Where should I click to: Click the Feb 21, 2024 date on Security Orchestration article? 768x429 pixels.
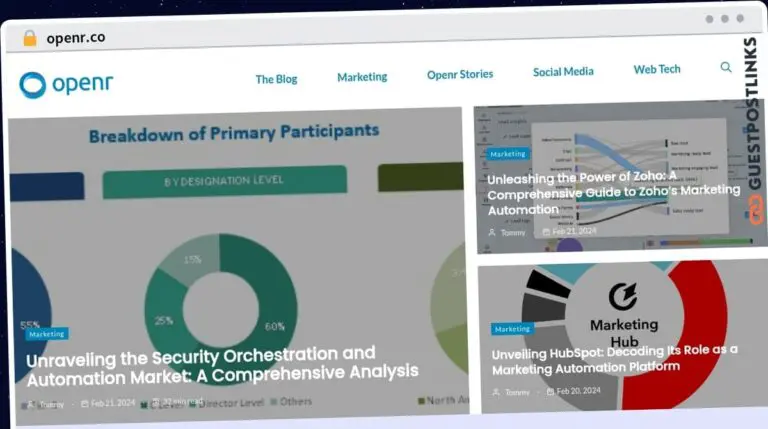point(113,403)
